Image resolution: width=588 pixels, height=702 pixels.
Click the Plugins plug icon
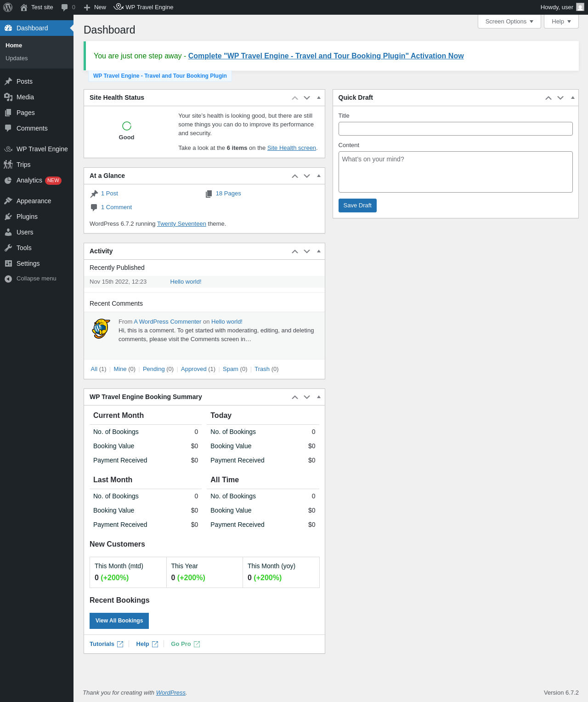click(x=8, y=217)
